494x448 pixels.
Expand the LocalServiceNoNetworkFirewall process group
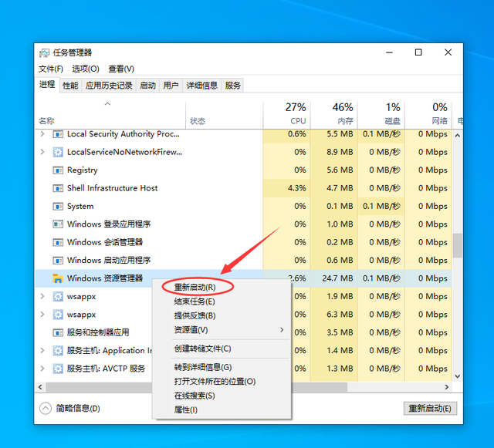[42, 152]
